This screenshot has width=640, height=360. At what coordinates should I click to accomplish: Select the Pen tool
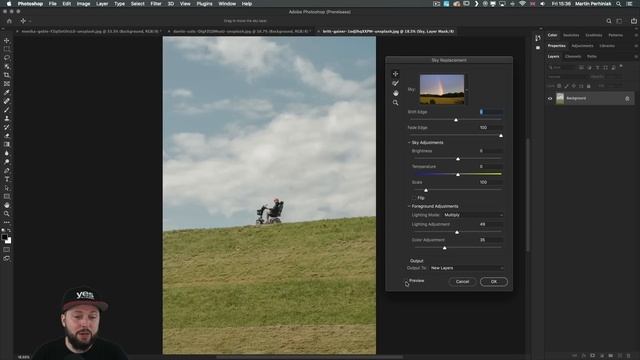click(x=7, y=170)
